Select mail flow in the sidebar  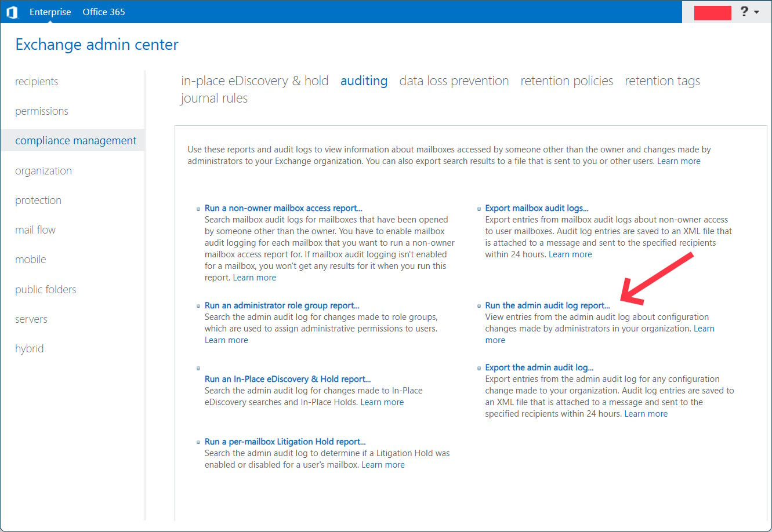point(35,230)
